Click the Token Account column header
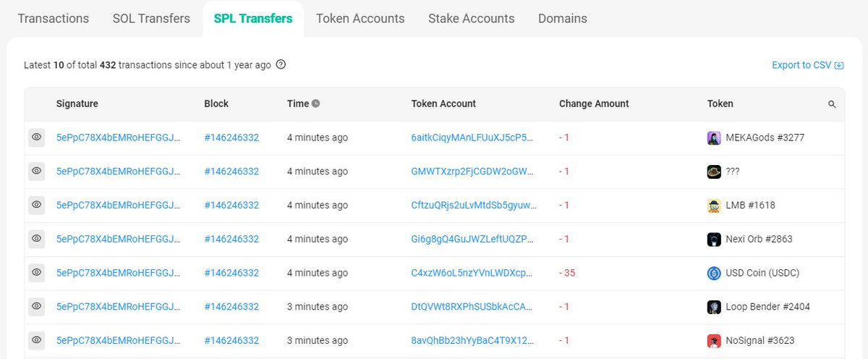This screenshot has height=359, width=868. (443, 104)
